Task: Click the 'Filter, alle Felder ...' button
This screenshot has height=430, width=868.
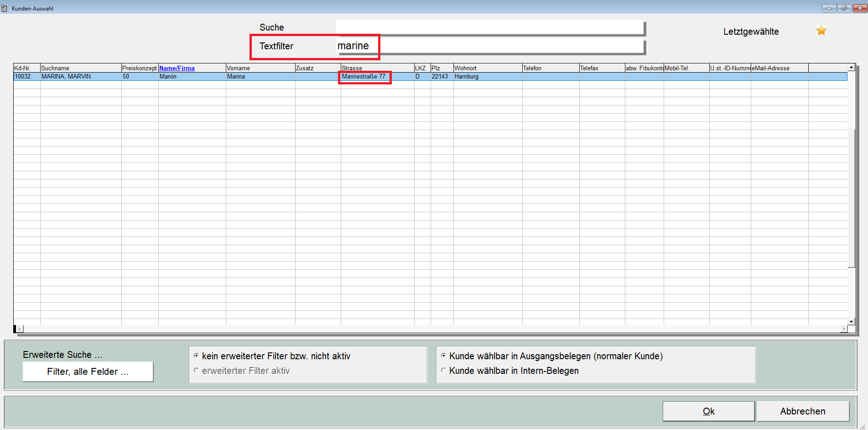Action: click(x=88, y=372)
